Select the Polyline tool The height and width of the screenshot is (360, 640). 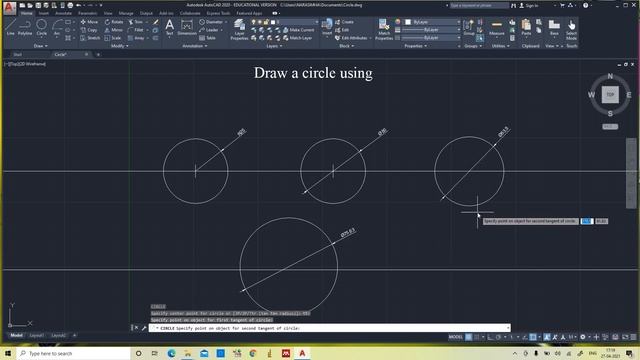click(x=25, y=27)
